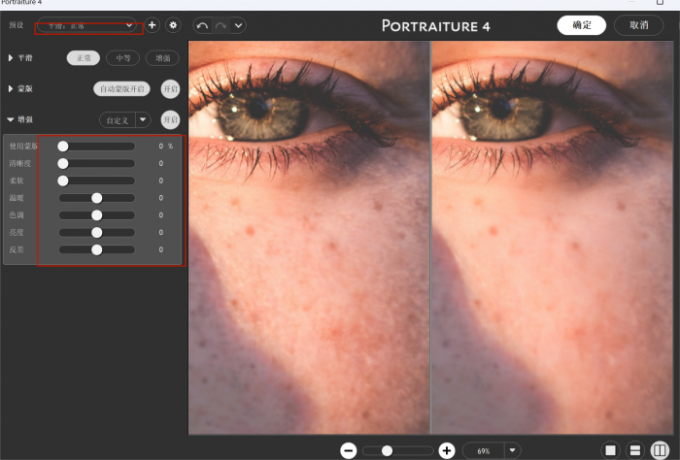
Task: Click the 反差 contrast slider handle
Action: (97, 250)
